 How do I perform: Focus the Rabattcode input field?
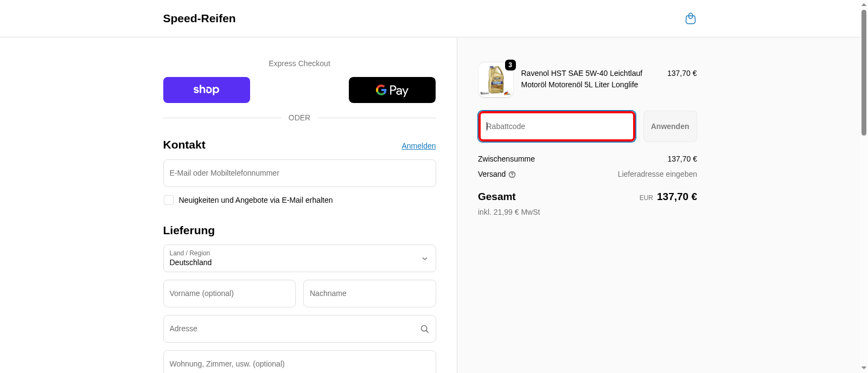click(x=556, y=126)
